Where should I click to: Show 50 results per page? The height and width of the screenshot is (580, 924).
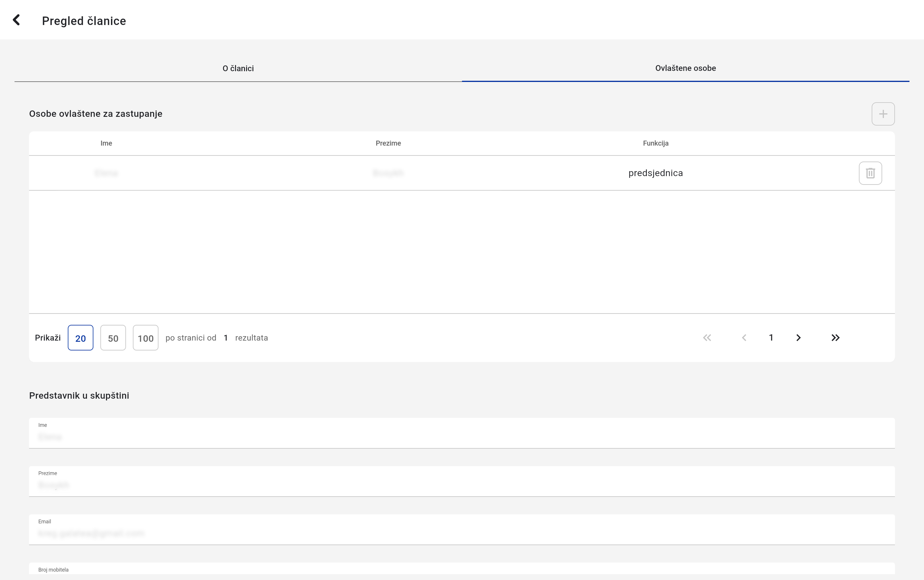tap(113, 338)
